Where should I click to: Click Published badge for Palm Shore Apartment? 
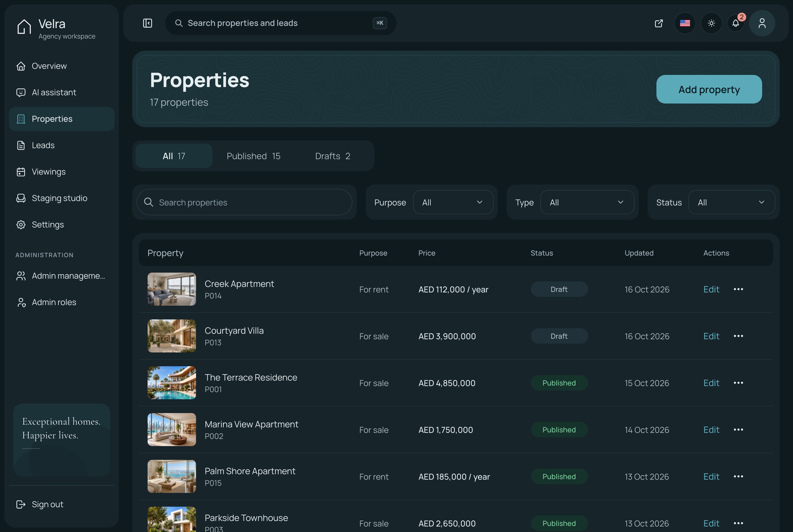(559, 477)
